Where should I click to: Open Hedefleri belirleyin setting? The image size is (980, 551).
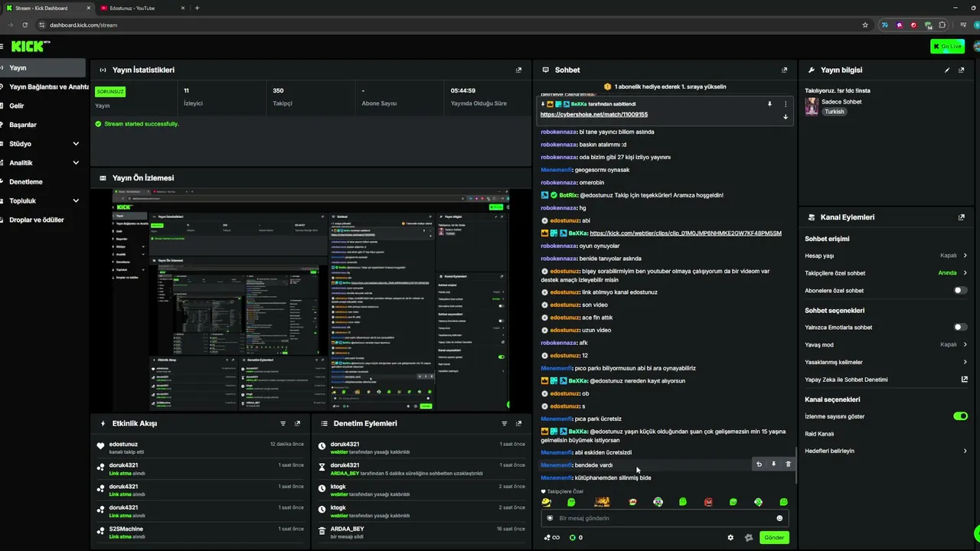click(886, 451)
